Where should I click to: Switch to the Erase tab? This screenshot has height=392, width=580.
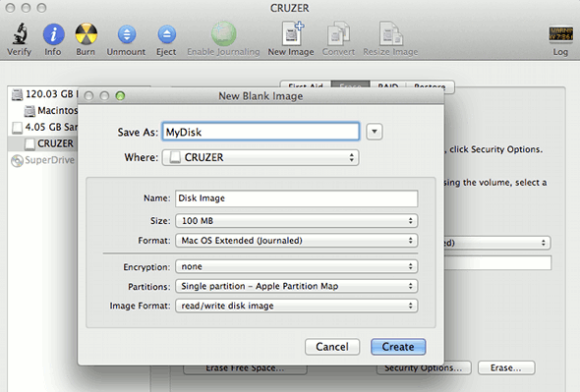click(x=351, y=84)
